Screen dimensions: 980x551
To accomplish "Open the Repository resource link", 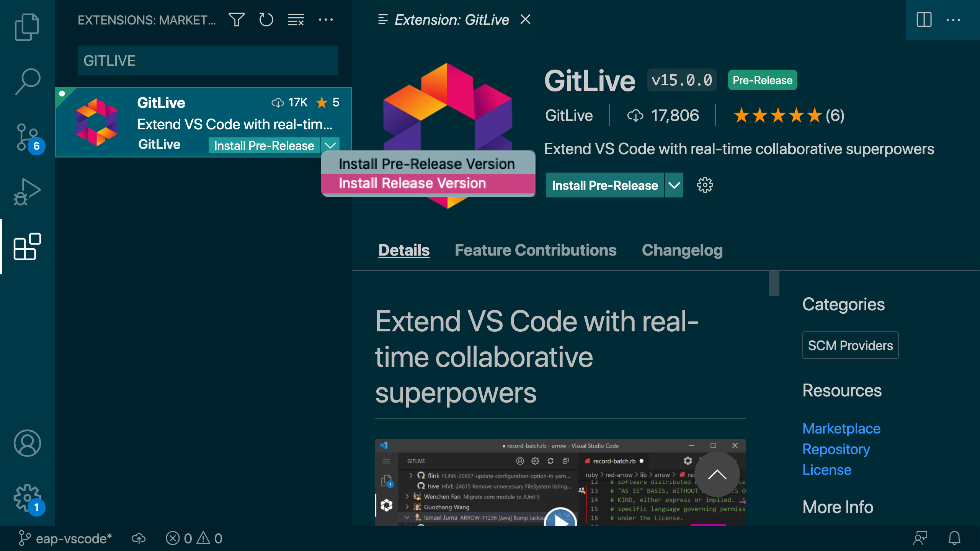I will (x=836, y=449).
